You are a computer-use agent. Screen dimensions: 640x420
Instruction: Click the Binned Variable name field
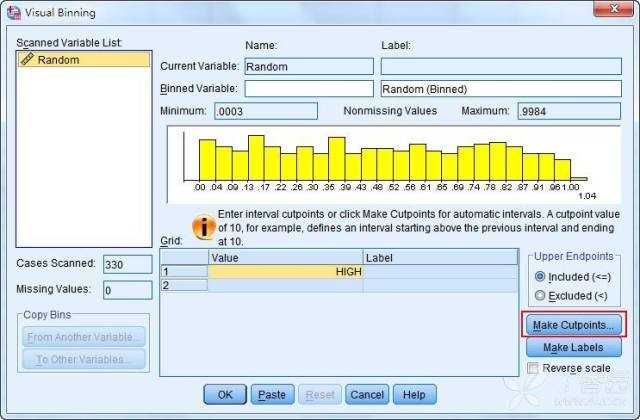pos(308,89)
